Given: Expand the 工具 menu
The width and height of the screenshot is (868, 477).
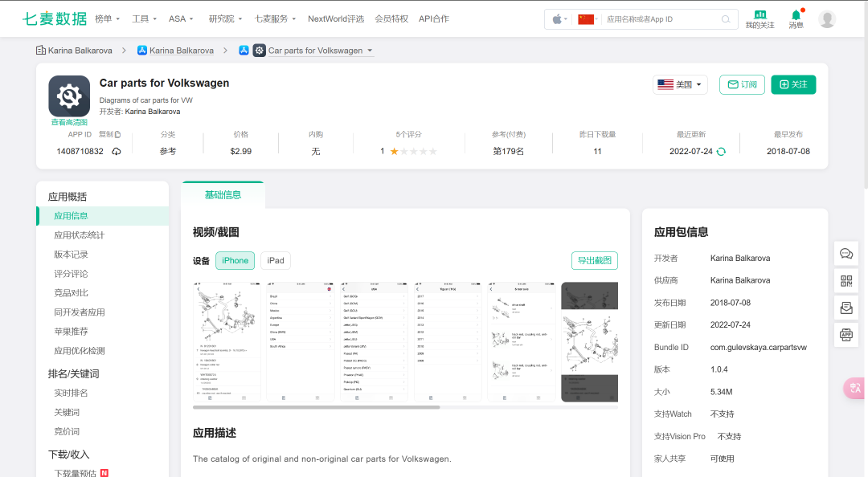Looking at the screenshot, I should pos(144,18).
